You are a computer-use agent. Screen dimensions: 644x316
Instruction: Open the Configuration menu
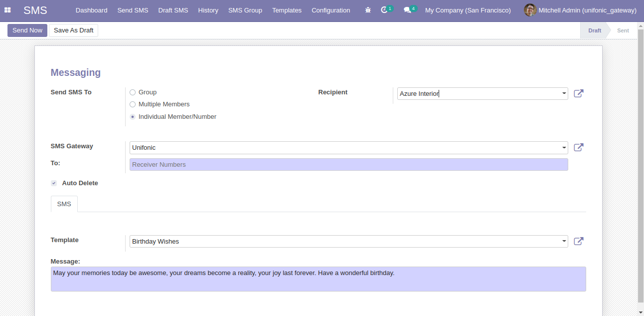330,10
